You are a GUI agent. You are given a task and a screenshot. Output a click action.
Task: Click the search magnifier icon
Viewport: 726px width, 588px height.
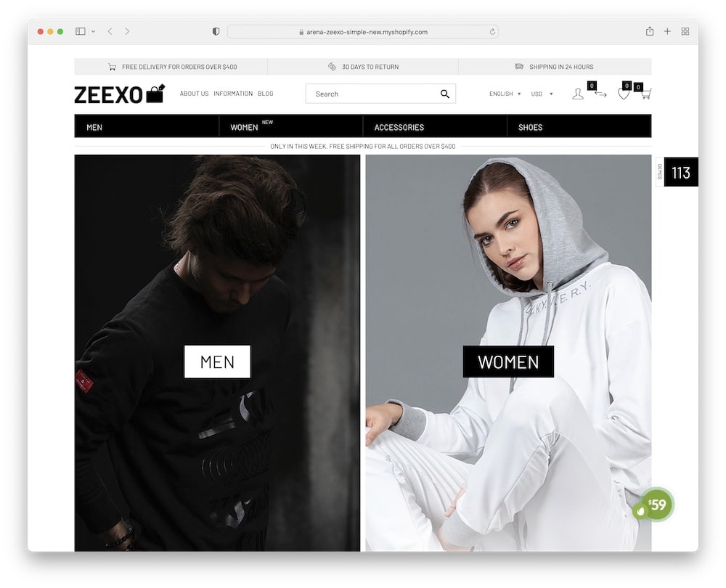click(444, 94)
